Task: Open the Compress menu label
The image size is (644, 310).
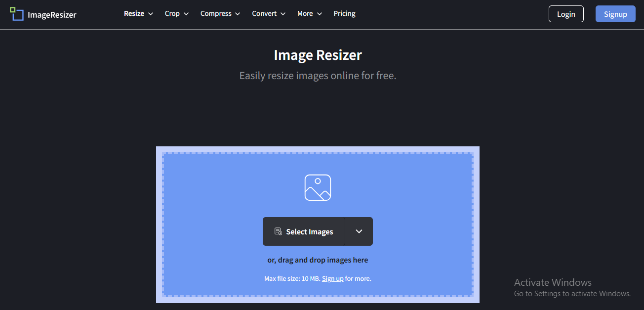Action: coord(216,14)
